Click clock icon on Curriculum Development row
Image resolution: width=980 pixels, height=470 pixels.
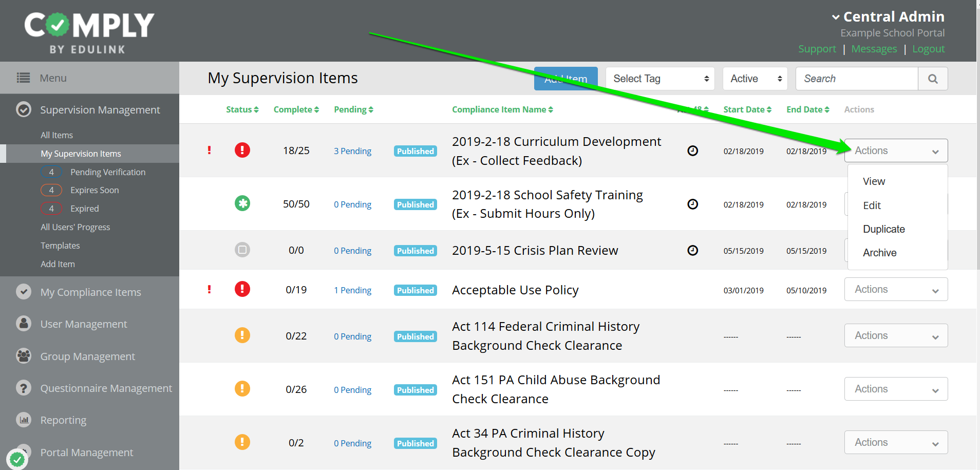pyautogui.click(x=693, y=151)
